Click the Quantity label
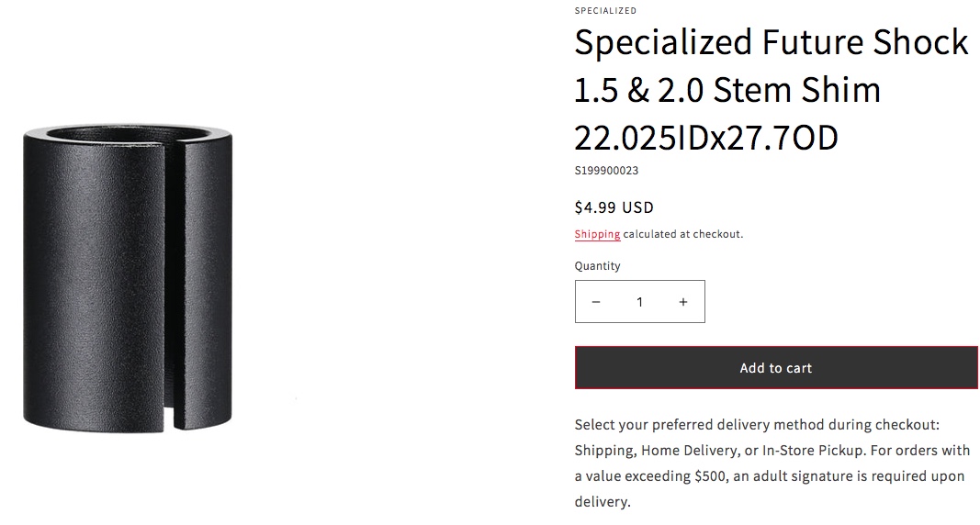 coord(598,266)
